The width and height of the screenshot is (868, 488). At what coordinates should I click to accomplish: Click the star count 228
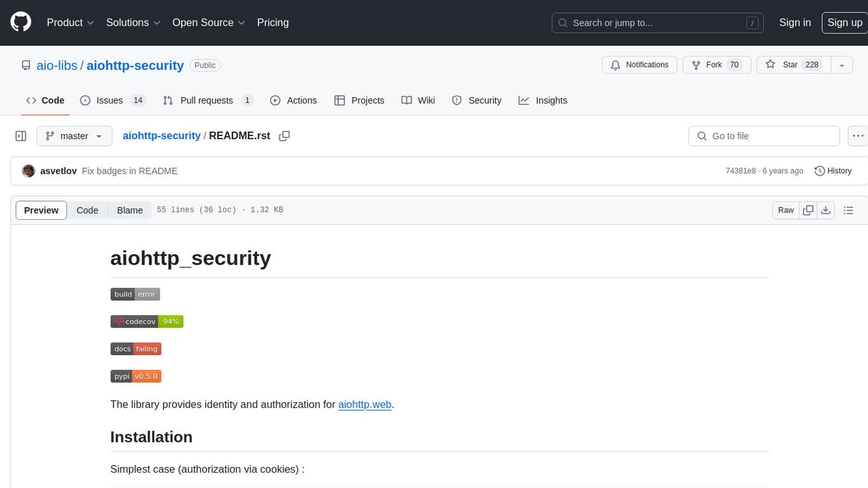(x=812, y=65)
